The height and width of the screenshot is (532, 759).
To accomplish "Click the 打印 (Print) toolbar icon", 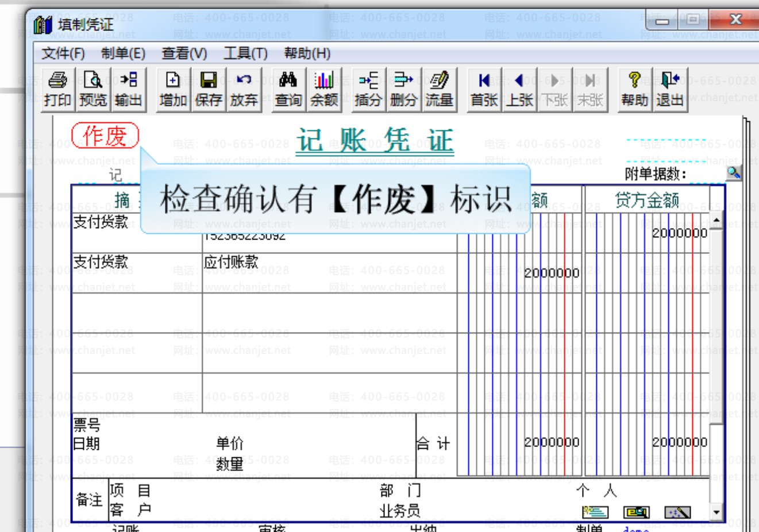I will point(57,90).
